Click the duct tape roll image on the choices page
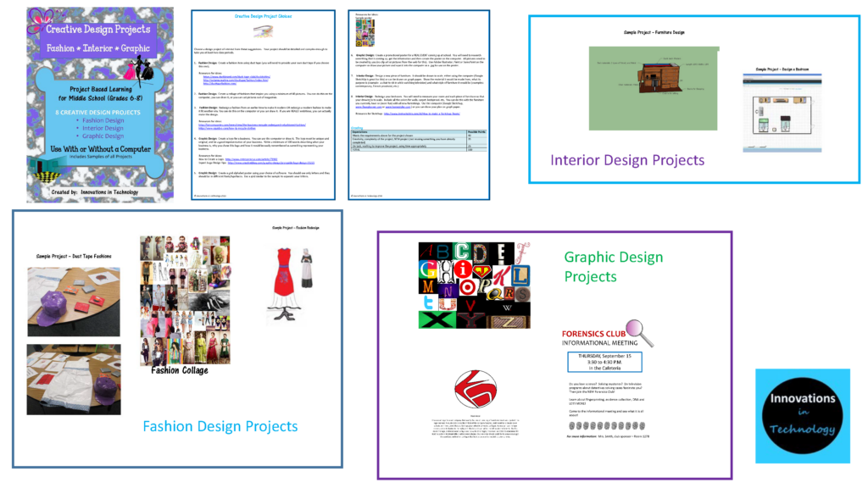 (264, 32)
